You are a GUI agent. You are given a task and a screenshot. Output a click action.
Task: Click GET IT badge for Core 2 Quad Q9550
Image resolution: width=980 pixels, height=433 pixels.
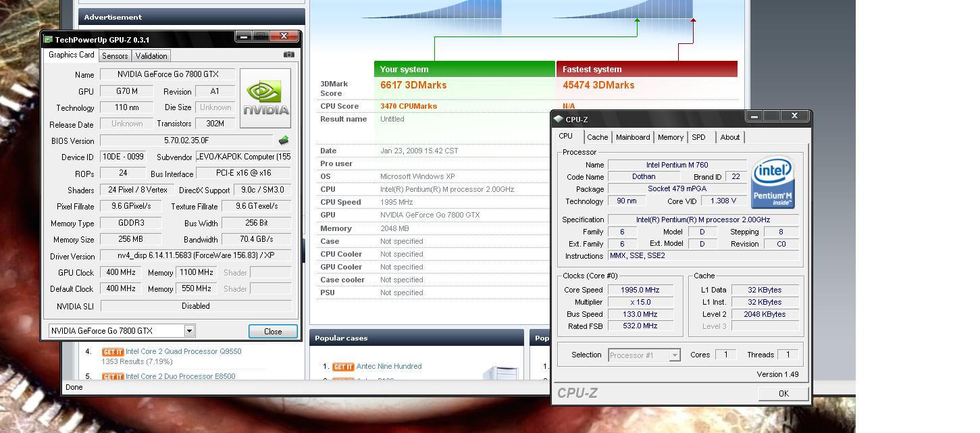click(x=113, y=351)
